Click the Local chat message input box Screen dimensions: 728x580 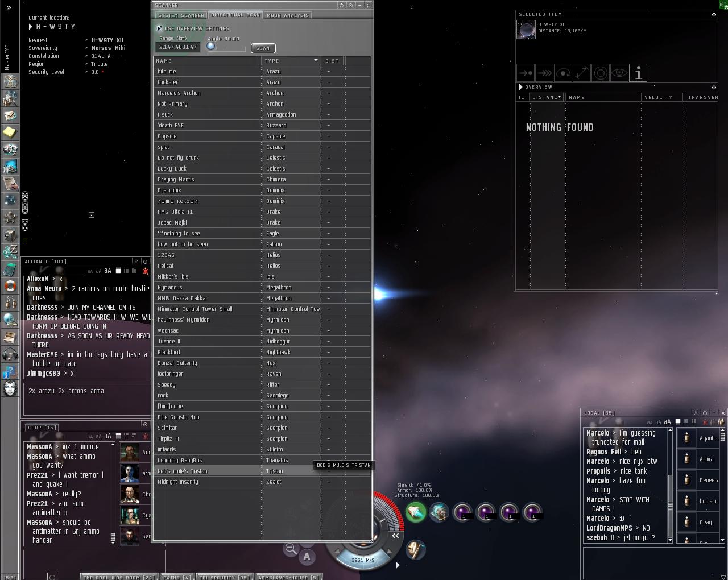653,563
